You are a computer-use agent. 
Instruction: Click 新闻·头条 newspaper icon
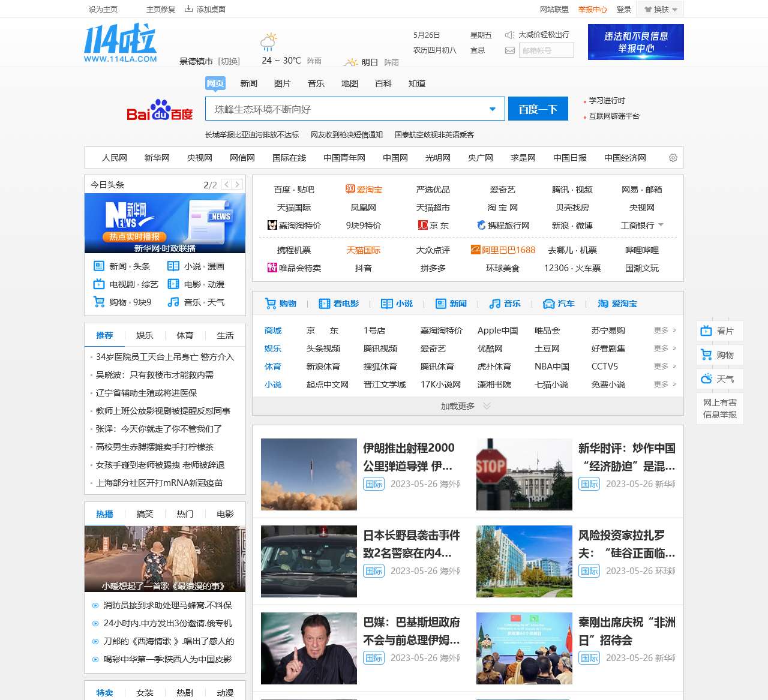pos(99,266)
